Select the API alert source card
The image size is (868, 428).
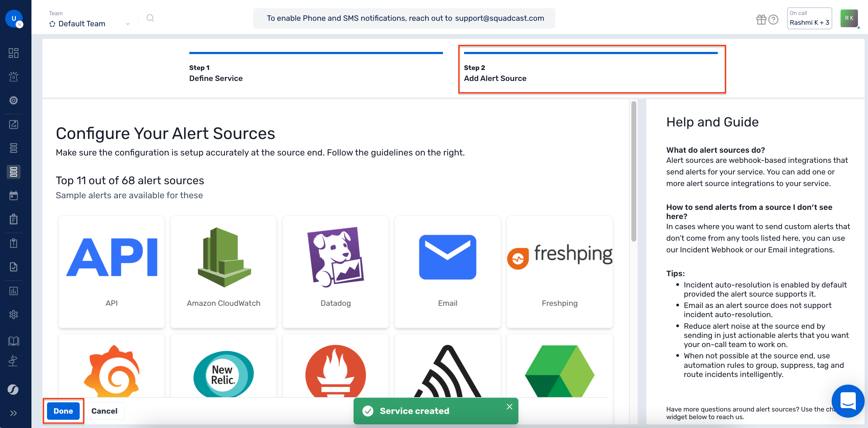tap(111, 272)
